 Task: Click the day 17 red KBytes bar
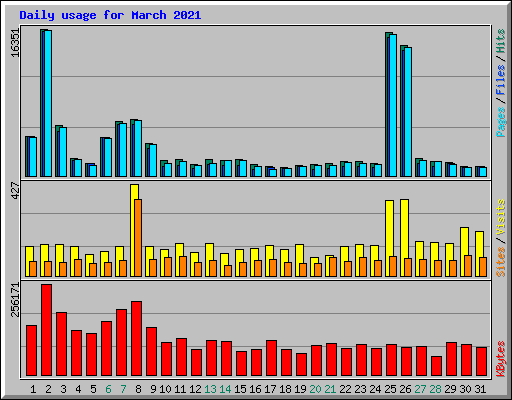[271, 358]
